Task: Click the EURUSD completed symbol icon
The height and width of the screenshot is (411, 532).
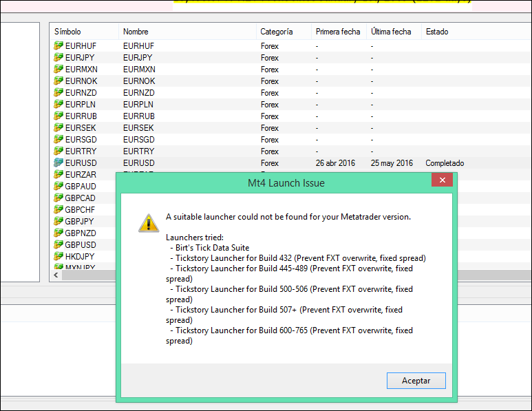Action: [x=58, y=163]
